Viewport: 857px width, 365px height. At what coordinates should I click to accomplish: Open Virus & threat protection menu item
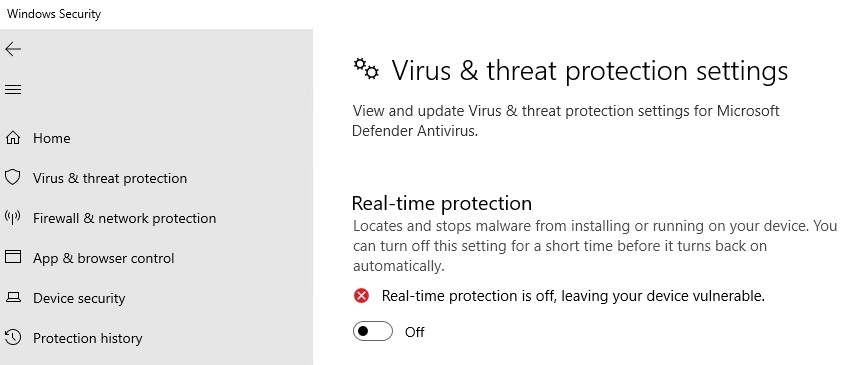click(110, 178)
